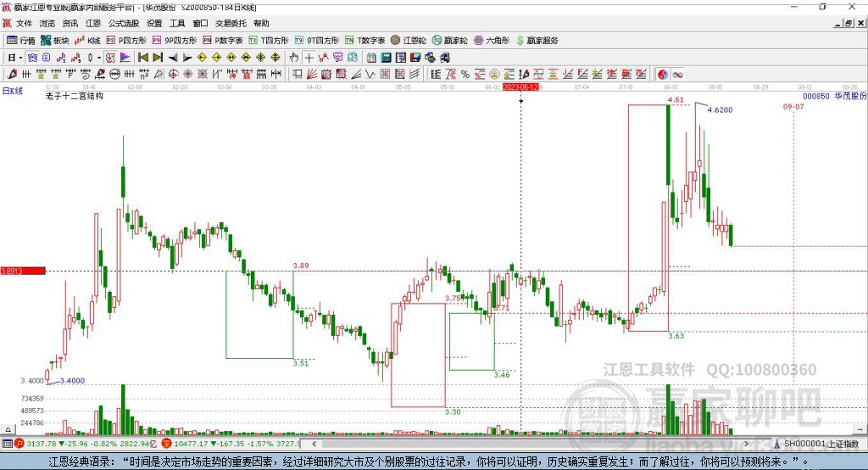Open the T四方形 tool
This screenshot has width=868, height=470.
(269, 41)
